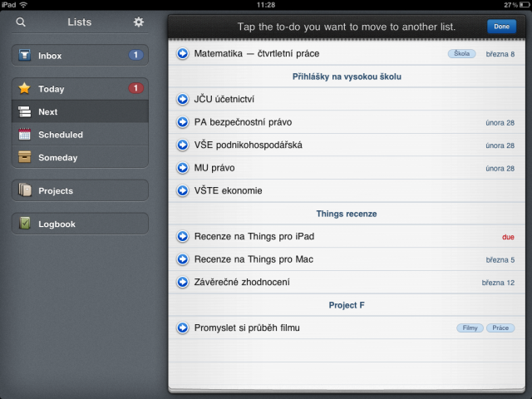This screenshot has width=532, height=399.
Task: Open settings gear icon in sidebar
Action: coord(139,22)
